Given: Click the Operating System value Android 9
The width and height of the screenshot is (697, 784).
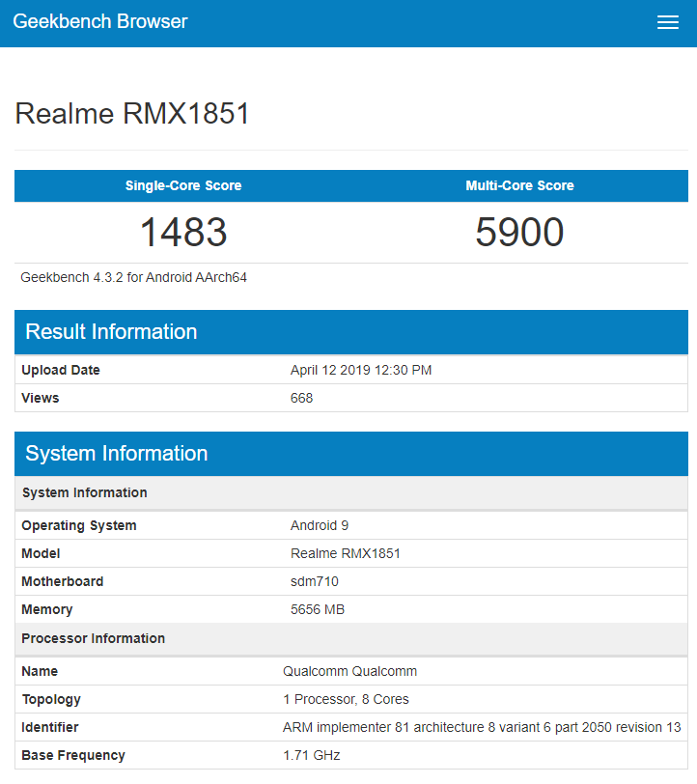Looking at the screenshot, I should tap(320, 526).
